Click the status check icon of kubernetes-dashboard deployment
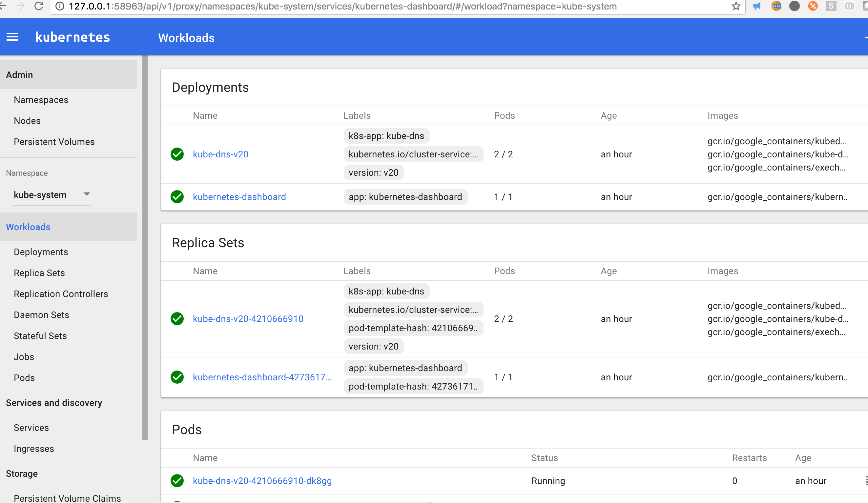This screenshot has width=868, height=503. click(x=177, y=197)
